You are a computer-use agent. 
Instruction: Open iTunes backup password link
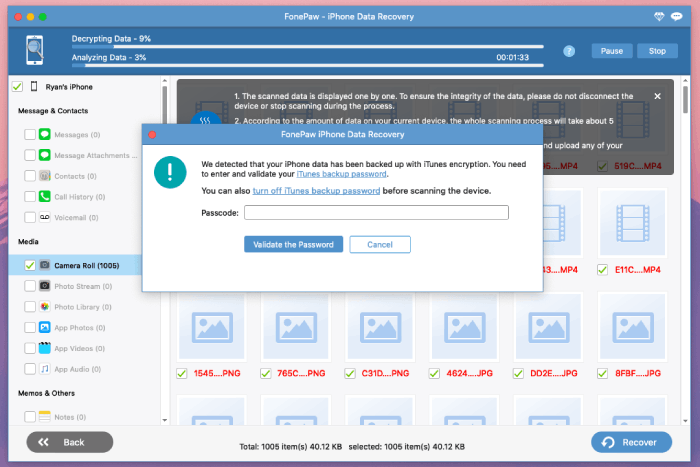pos(342,174)
